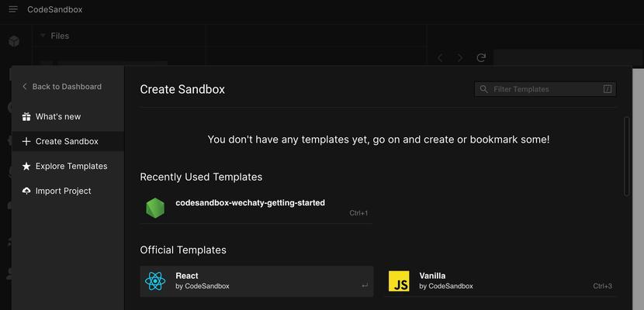The image size is (644, 310).
Task: Click the star icon beside Explore Templates
Action: tap(26, 166)
